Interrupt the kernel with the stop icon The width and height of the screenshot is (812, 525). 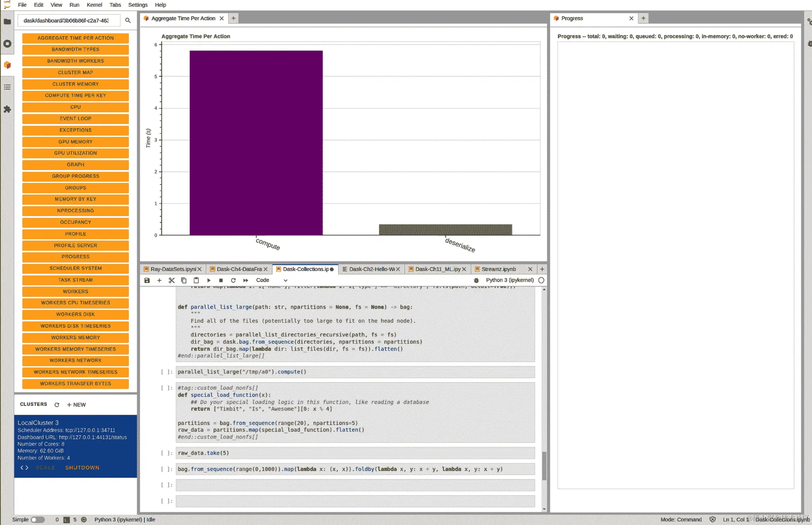click(221, 280)
